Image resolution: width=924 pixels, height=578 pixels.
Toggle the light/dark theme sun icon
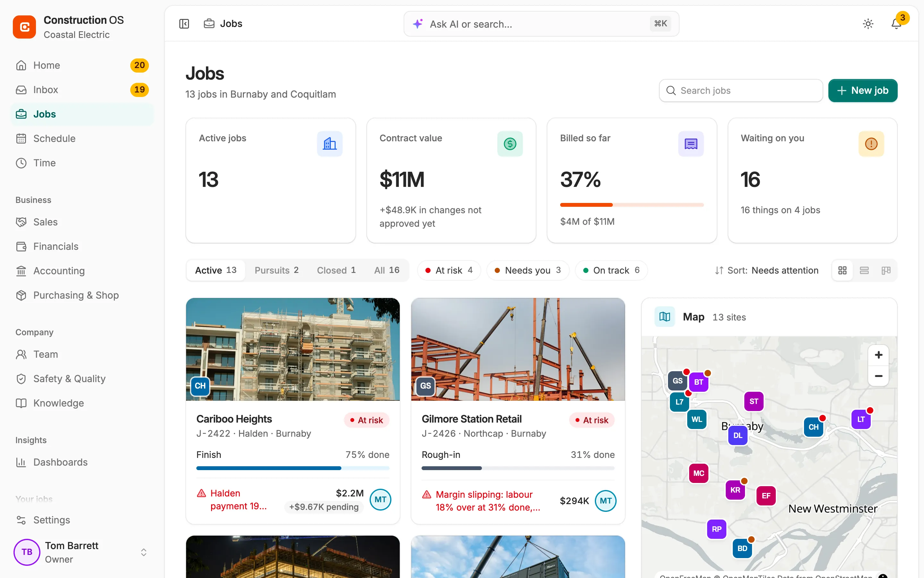point(868,24)
